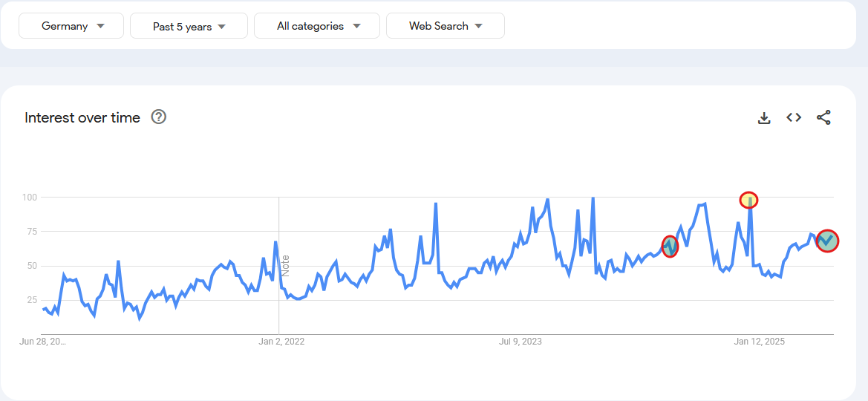
Task: Click arrow next to All categories
Action: pos(356,26)
